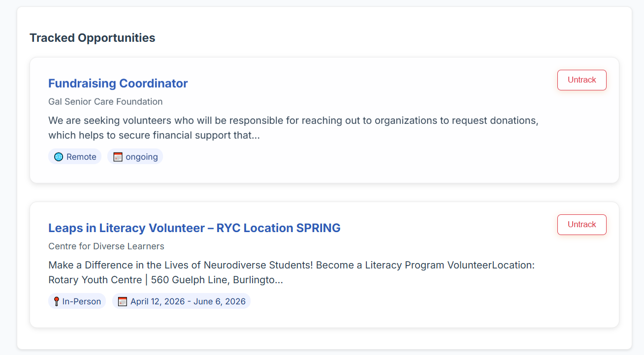Untrack the Fundraising Coordinator opportunity

(581, 80)
